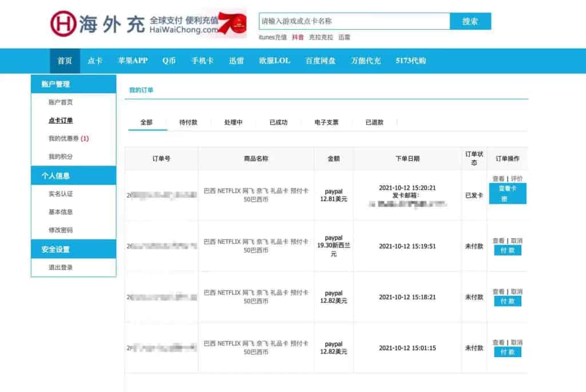Screen dimensions: 586x392
Task: Click the game search input field
Action: point(355,21)
